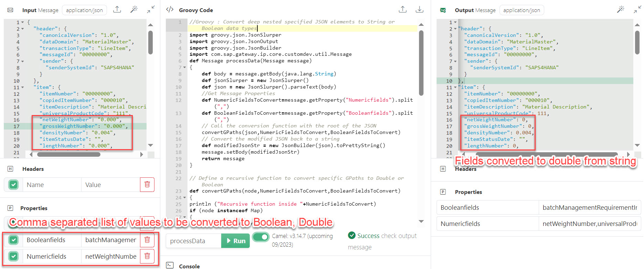This screenshot has width=644, height=269.
Task: Upload a file to Input Message
Action: click(x=117, y=10)
